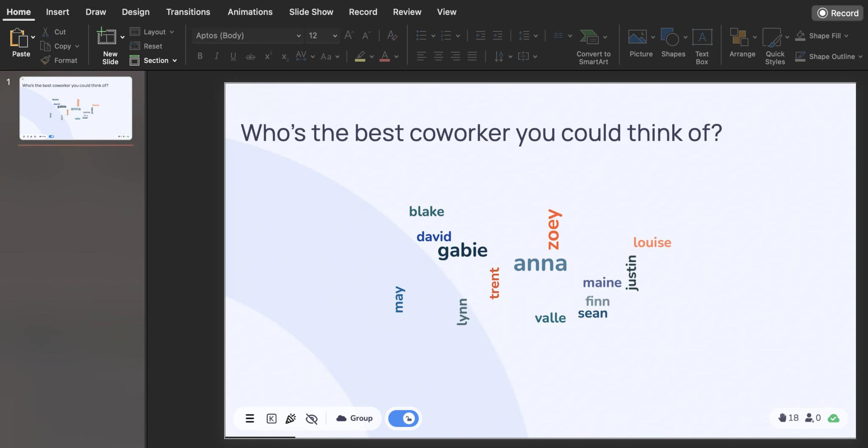
Task: Switch to the Transitions tab
Action: pos(188,11)
